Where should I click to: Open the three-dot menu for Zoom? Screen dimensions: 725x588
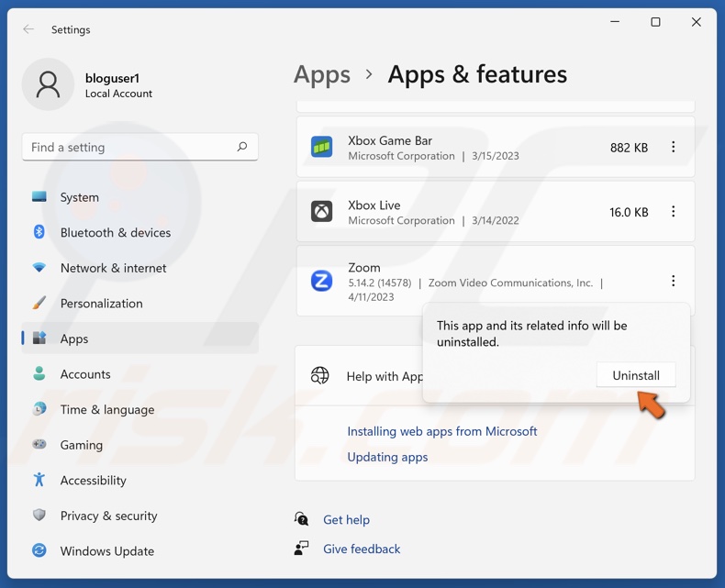[673, 281]
